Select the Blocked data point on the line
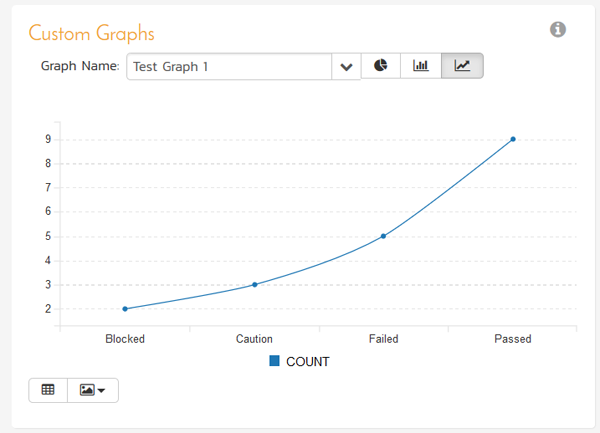Screen dimensions: 600x433 pyautogui.click(x=125, y=309)
